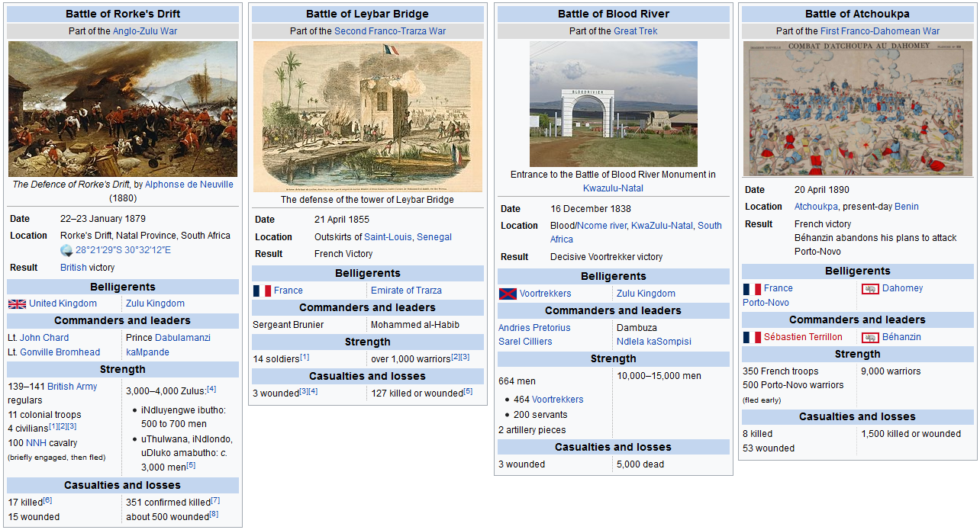The height and width of the screenshot is (530, 980).
Task: Click the United Kingdom flag icon
Action: click(17, 304)
